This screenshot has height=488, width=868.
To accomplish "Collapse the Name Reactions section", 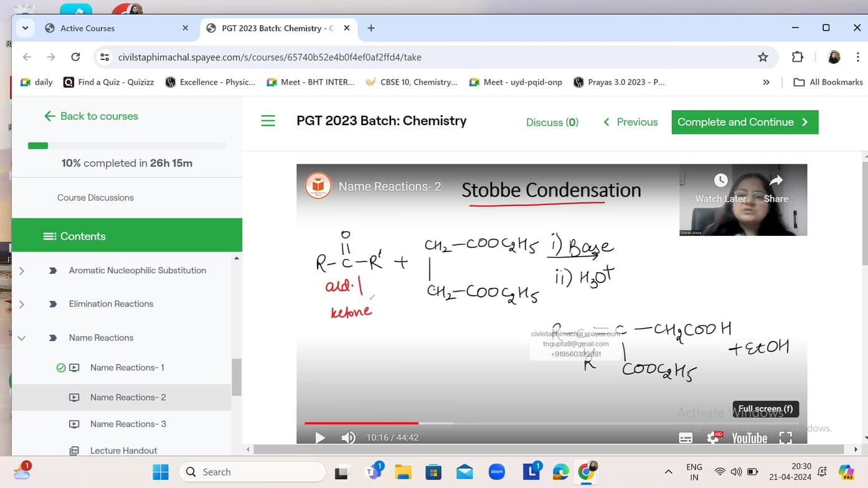I will tap(21, 337).
